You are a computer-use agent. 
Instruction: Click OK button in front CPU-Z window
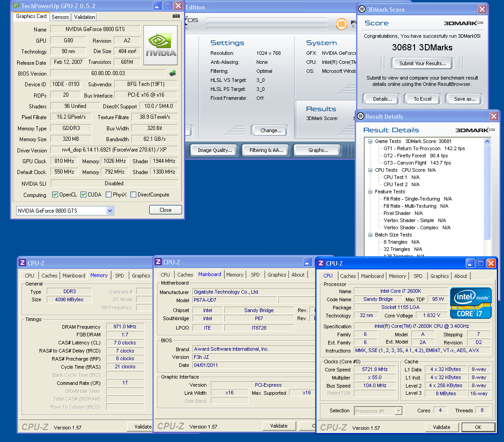(x=478, y=427)
